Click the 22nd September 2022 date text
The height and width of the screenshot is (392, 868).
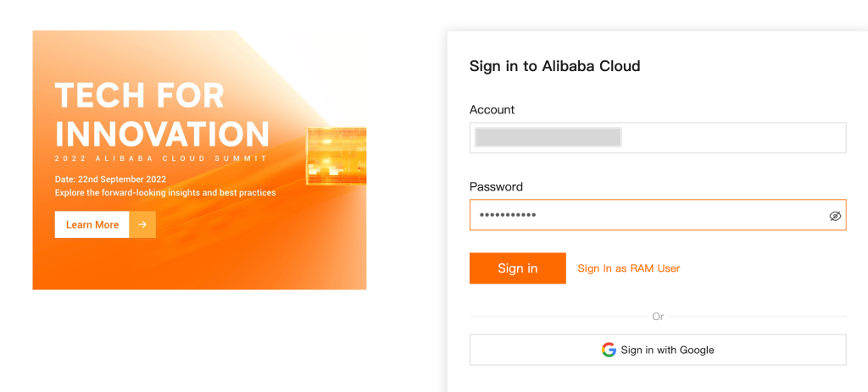pos(110,179)
